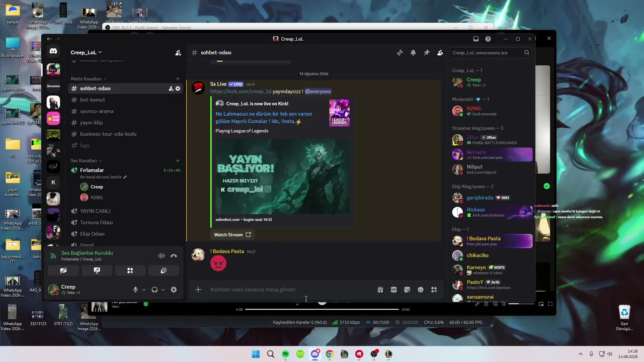Switch to bot-komut channel
This screenshot has width=644, height=362.
tap(125, 100)
